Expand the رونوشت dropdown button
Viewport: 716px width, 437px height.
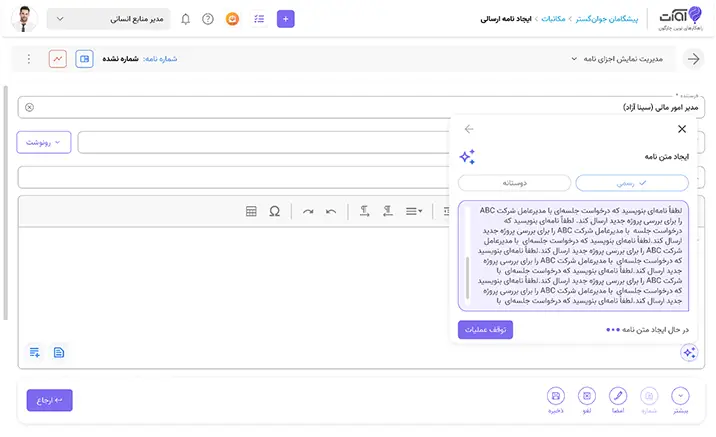click(x=43, y=142)
